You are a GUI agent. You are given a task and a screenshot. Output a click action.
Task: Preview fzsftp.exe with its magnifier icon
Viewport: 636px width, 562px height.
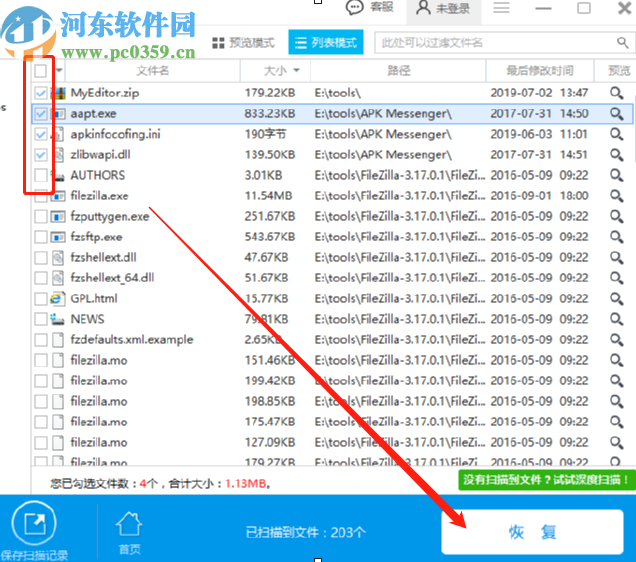point(617,237)
